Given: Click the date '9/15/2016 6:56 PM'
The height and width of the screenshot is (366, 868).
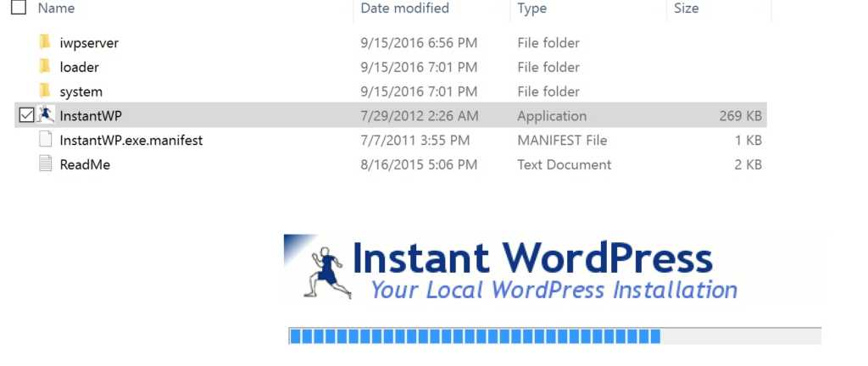Looking at the screenshot, I should tap(419, 42).
